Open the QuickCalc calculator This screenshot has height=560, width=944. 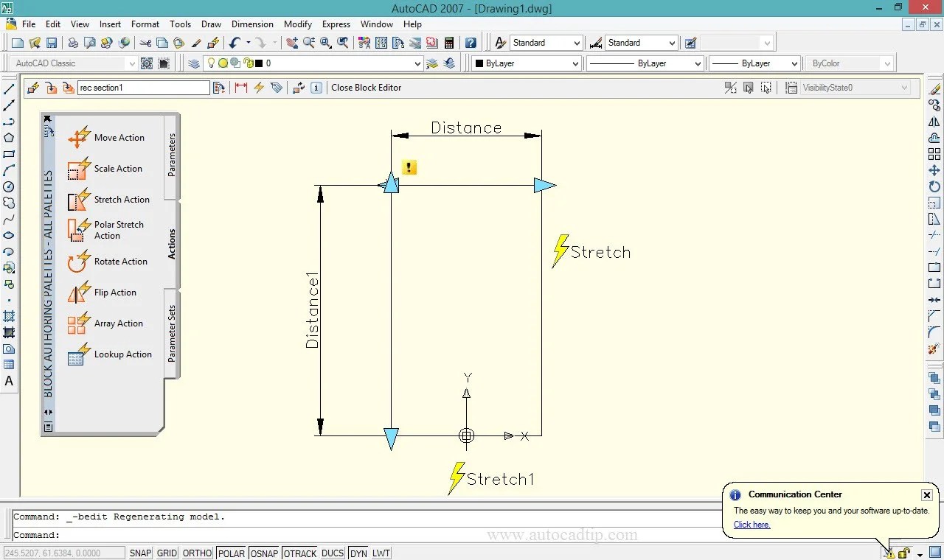coord(448,43)
